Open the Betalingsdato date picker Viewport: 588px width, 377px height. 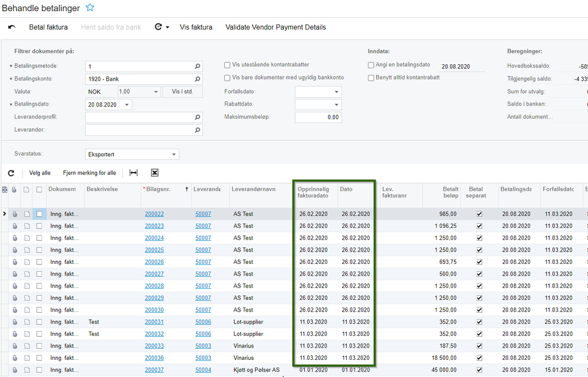click(x=127, y=105)
